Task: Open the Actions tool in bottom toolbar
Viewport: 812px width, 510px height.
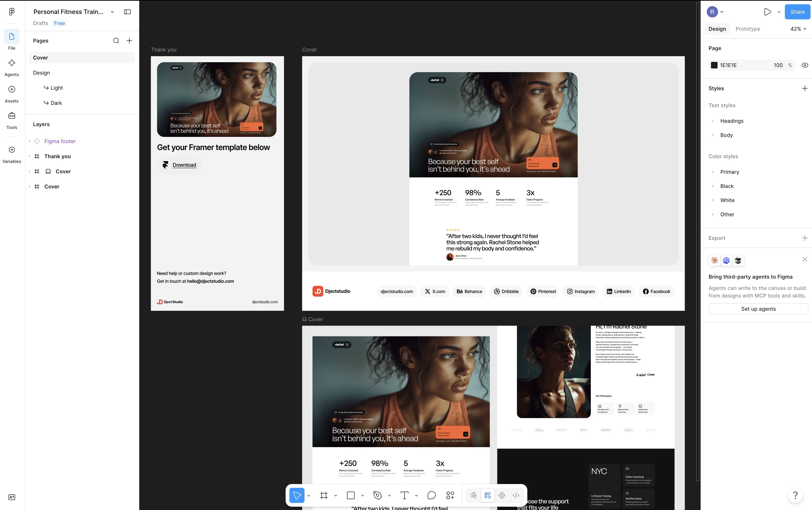Action: 451,495
